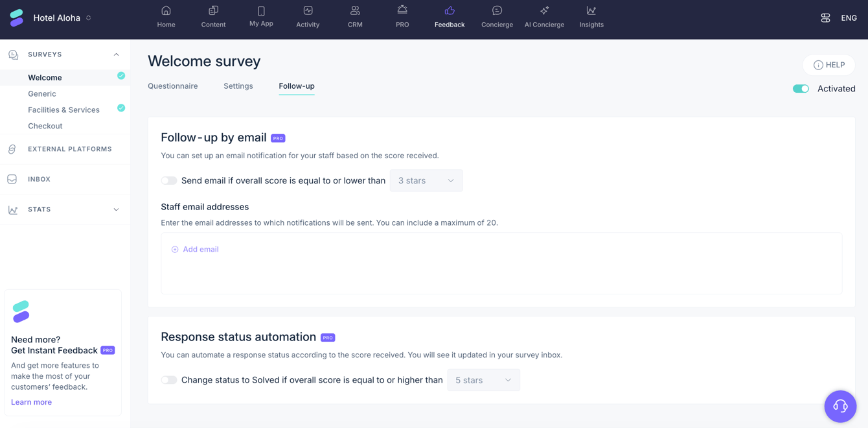Open the AI Concierge sparkle icon
Image resolution: width=868 pixels, height=428 pixels.
click(544, 10)
